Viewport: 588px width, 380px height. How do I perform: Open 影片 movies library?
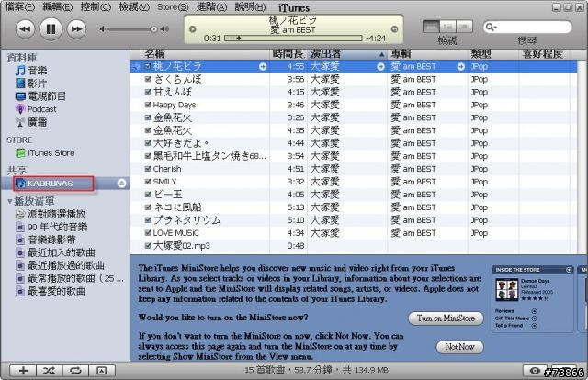click(31, 84)
